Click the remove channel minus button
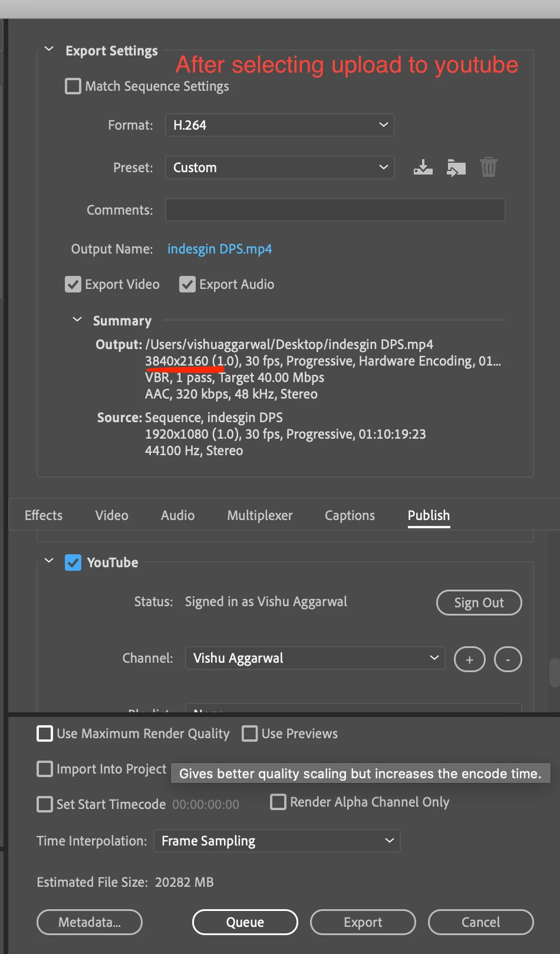The height and width of the screenshot is (954, 560). pos(508,659)
